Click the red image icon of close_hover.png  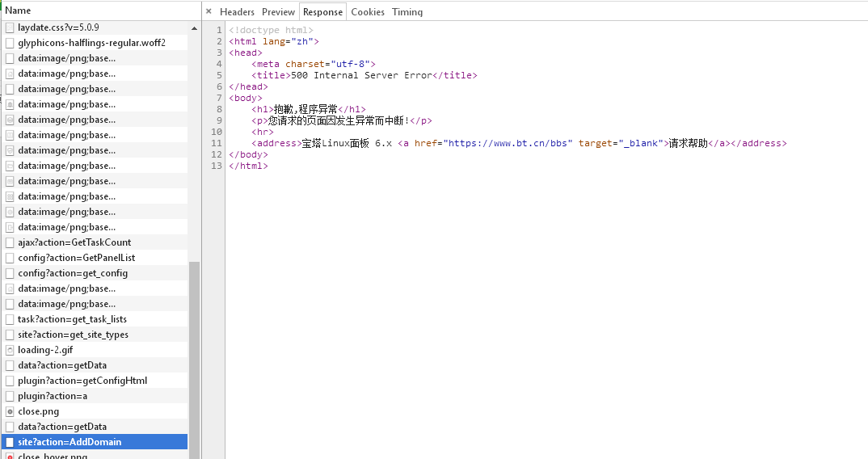tap(10, 457)
